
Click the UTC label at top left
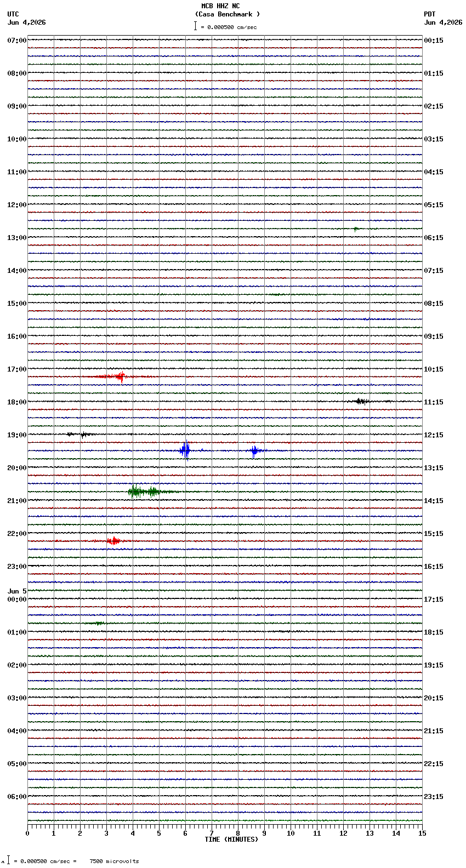pos(13,14)
